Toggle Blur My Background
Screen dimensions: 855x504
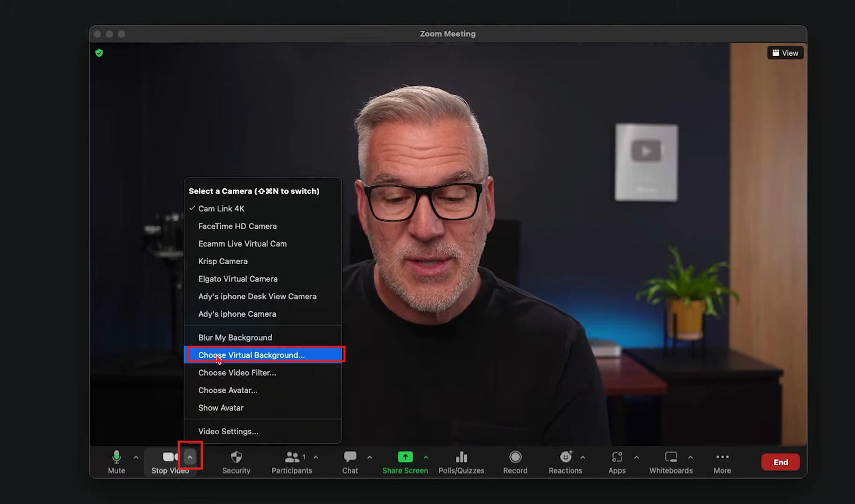coord(263,337)
